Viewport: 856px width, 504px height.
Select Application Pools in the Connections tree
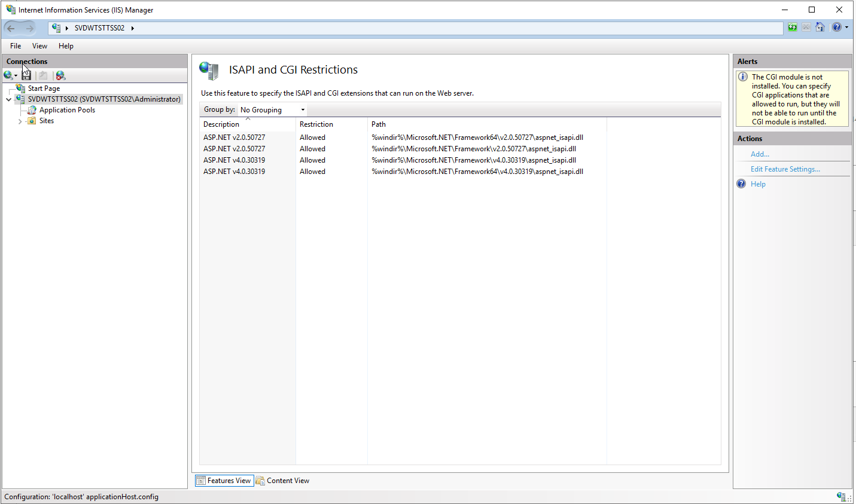point(67,110)
